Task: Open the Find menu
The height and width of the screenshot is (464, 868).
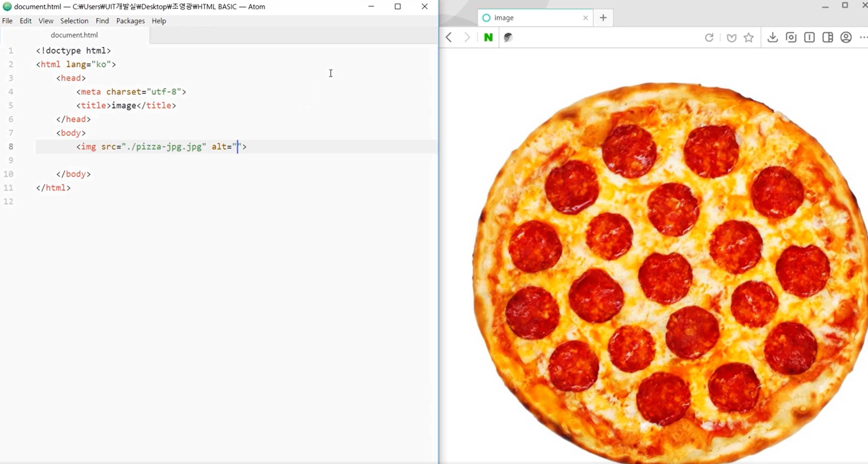Action: click(x=102, y=21)
